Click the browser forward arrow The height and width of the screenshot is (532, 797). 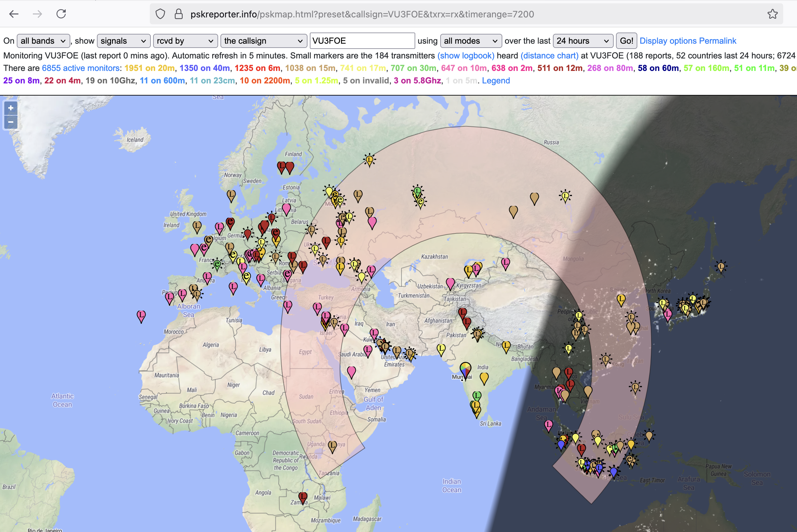(x=37, y=14)
